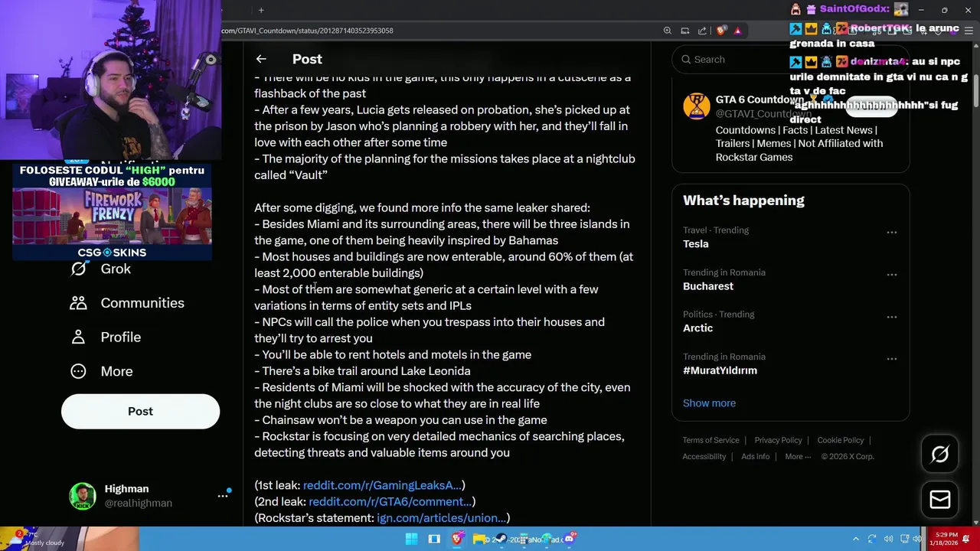This screenshot has height=551, width=980.
Task: Open Profile in the sidebar
Action: point(106,337)
